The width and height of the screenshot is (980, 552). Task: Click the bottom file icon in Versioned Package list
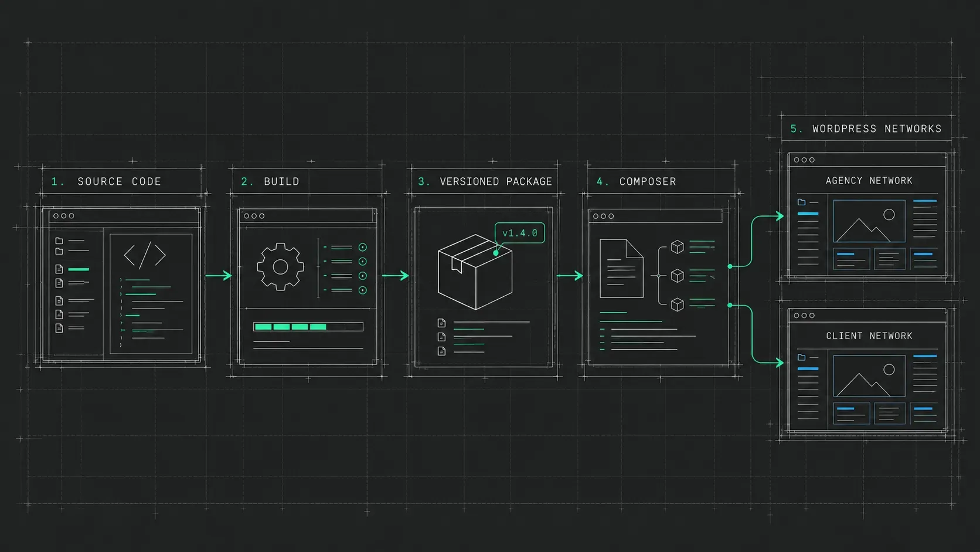(x=442, y=351)
